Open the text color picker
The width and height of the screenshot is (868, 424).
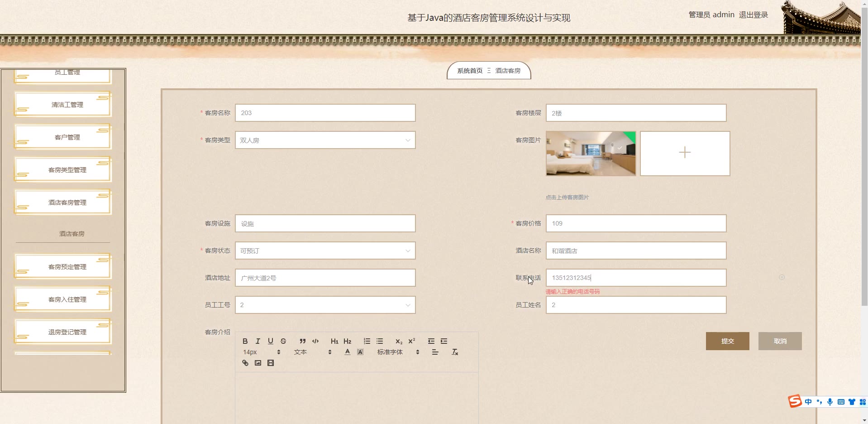(347, 352)
